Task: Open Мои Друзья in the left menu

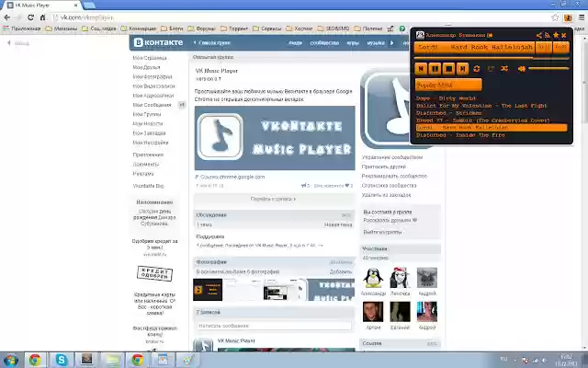Action: 146,67
